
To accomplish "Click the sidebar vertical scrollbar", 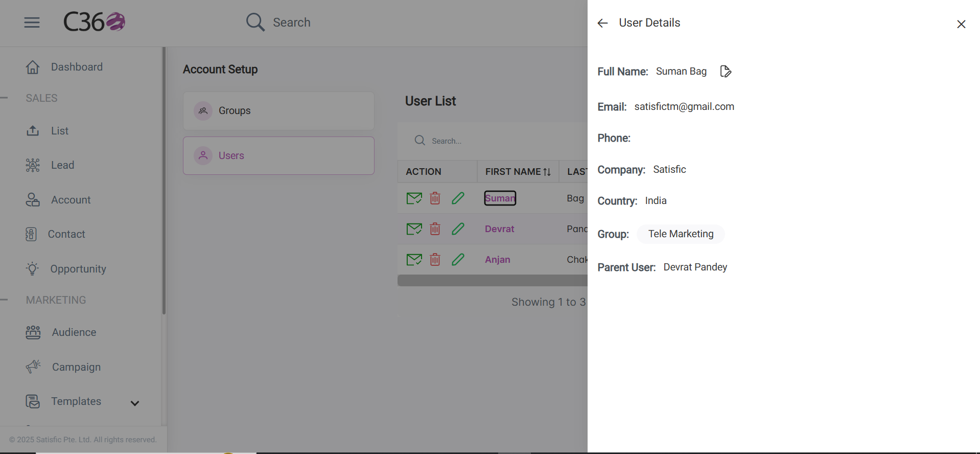I will tap(164, 180).
